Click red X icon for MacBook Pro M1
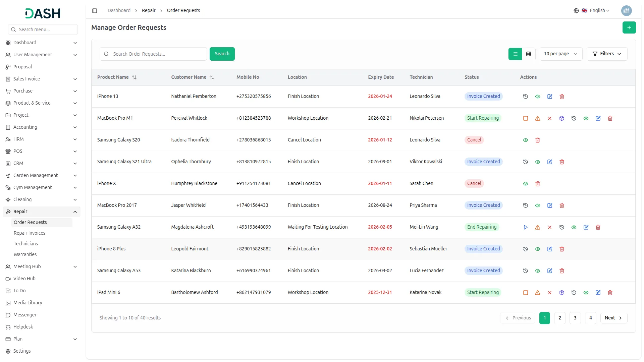Screen dimensions: 644x362 550,118
